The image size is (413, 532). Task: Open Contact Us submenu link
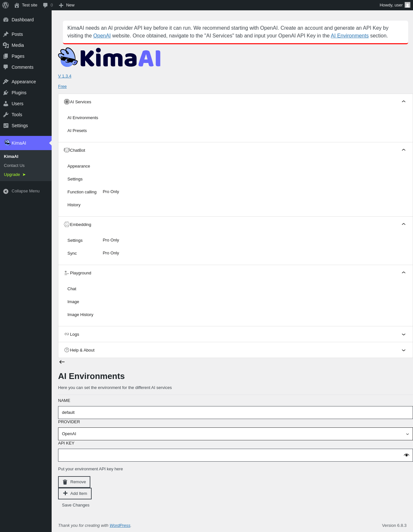pyautogui.click(x=14, y=166)
